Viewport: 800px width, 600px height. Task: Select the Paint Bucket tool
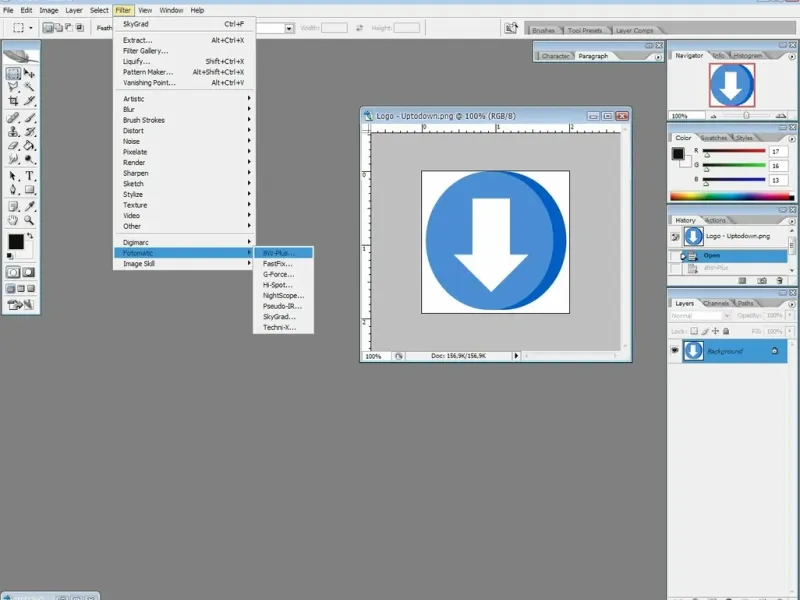(29, 146)
